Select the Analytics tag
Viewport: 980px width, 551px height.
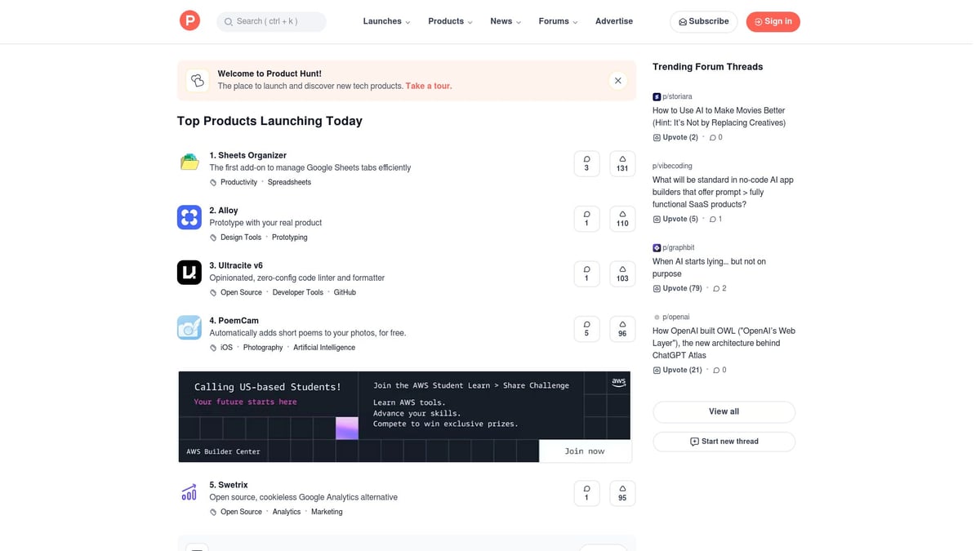pos(287,512)
